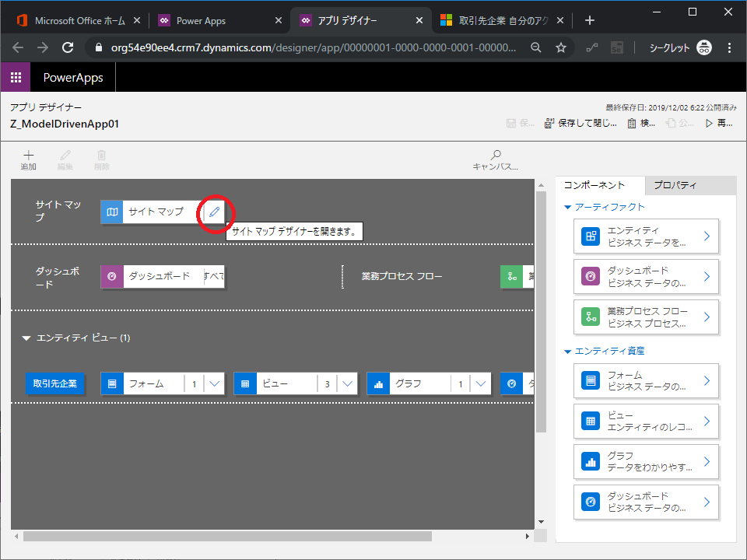This screenshot has width=747, height=560.
Task: Click the sitemap map icon tile
Action: pyautogui.click(x=112, y=212)
